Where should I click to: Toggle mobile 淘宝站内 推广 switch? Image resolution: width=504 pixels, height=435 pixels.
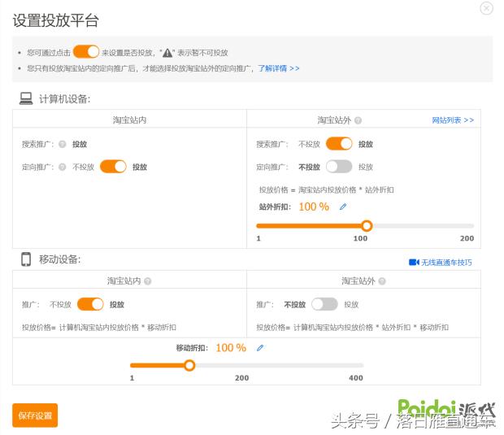tap(91, 304)
